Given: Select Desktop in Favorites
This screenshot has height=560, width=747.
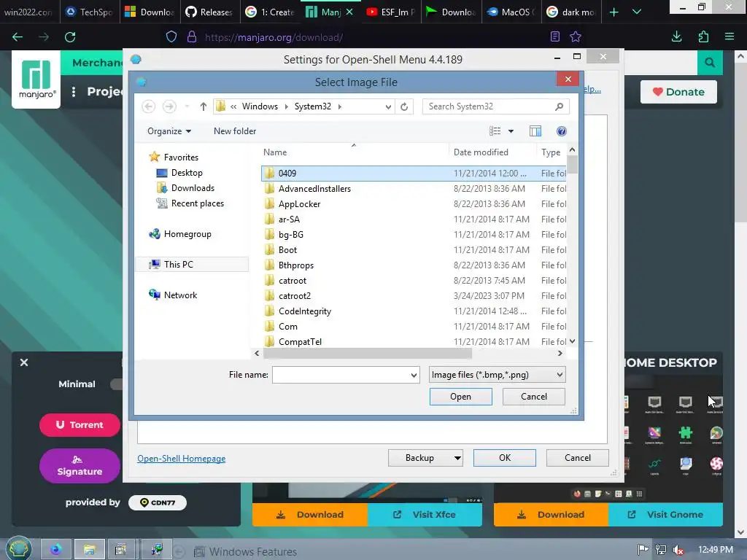Looking at the screenshot, I should (x=187, y=173).
